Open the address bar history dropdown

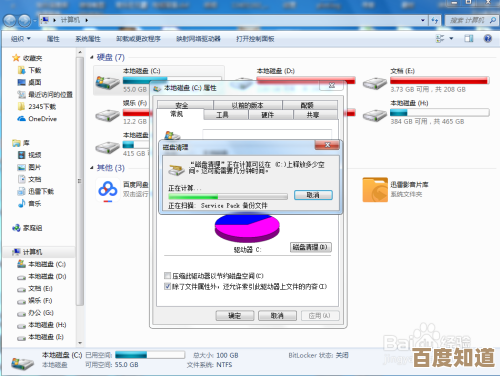point(423,20)
